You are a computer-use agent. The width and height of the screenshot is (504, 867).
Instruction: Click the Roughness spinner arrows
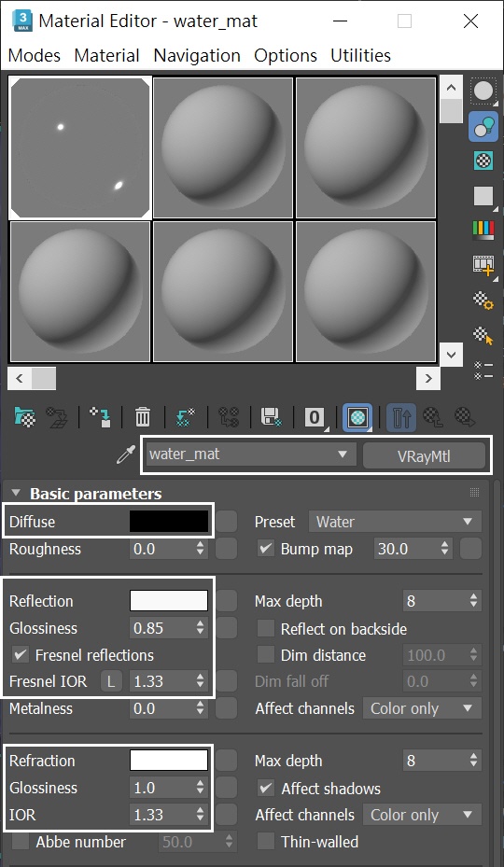[x=201, y=549]
